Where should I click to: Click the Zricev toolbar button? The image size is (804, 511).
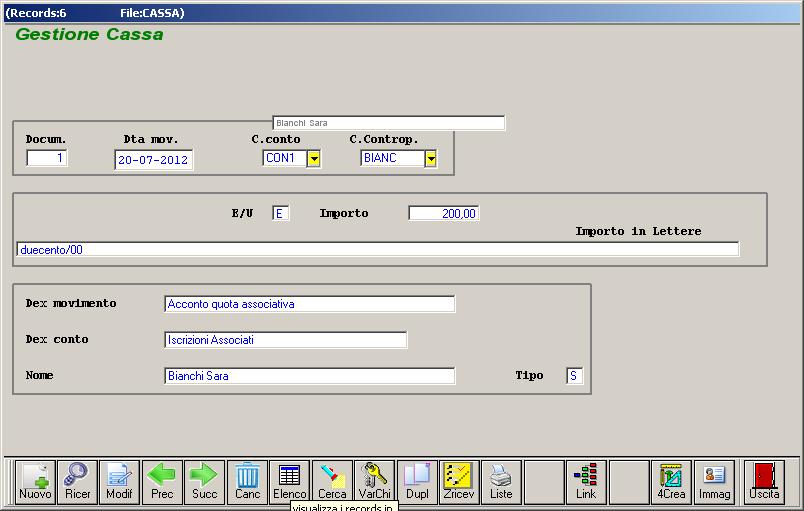(459, 481)
